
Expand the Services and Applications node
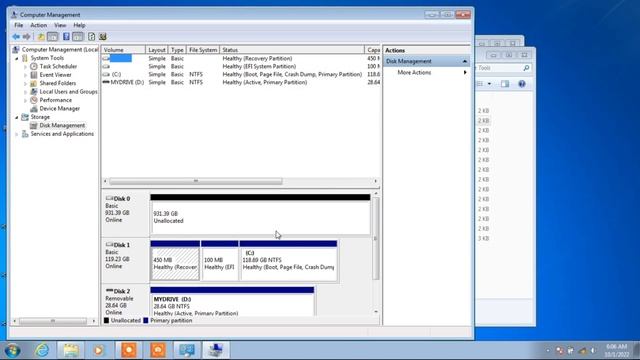tap(17, 134)
